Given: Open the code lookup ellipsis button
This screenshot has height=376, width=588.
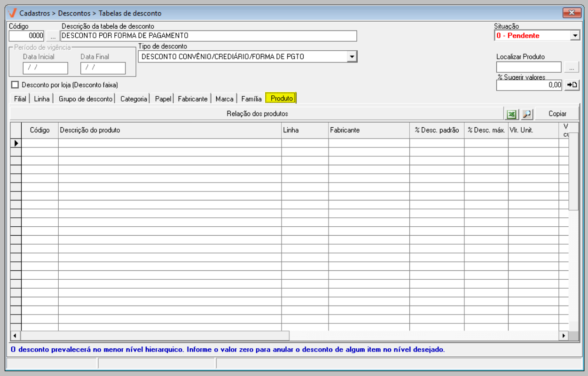Looking at the screenshot, I should tap(53, 36).
